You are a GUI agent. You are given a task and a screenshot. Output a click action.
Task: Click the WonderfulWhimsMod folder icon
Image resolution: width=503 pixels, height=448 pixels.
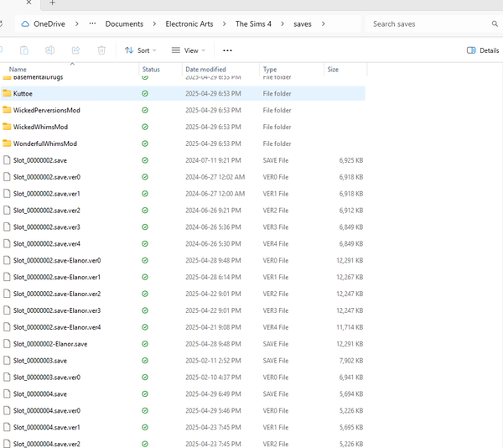click(7, 143)
